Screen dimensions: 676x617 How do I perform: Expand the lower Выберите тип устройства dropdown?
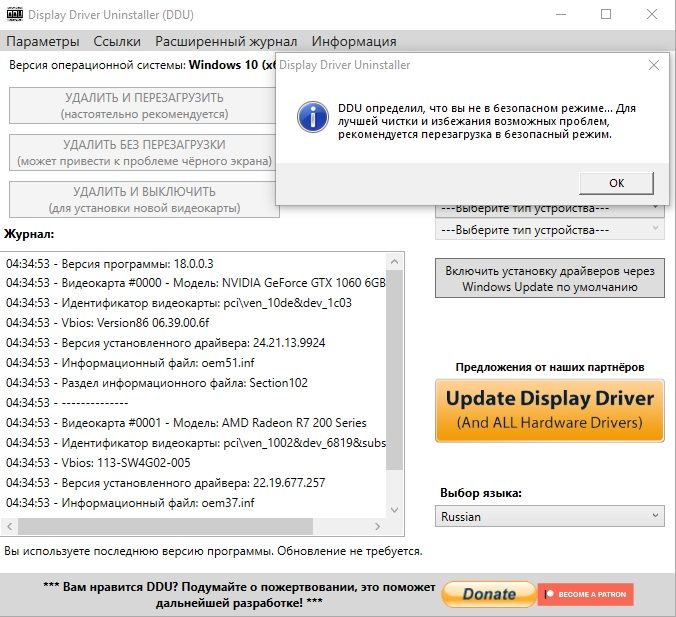click(550, 230)
